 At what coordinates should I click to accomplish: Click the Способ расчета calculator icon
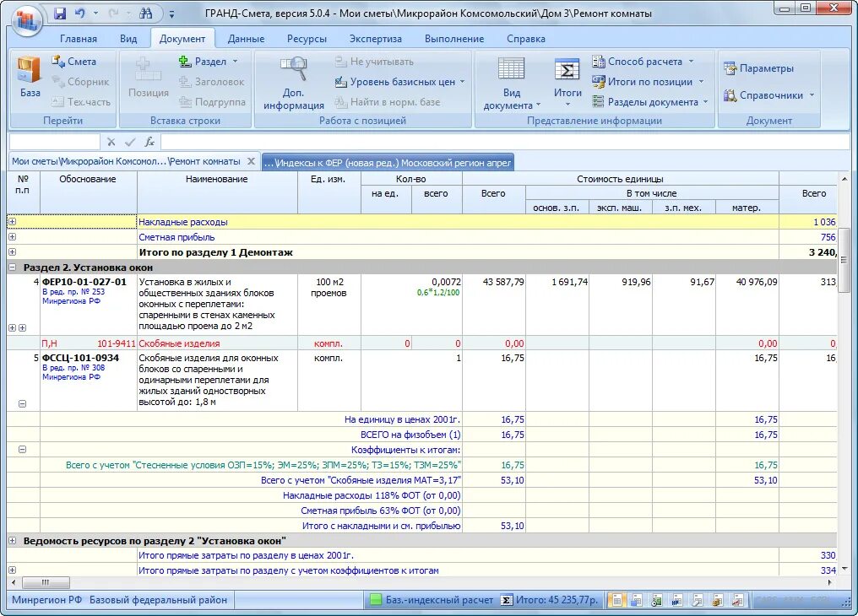598,62
